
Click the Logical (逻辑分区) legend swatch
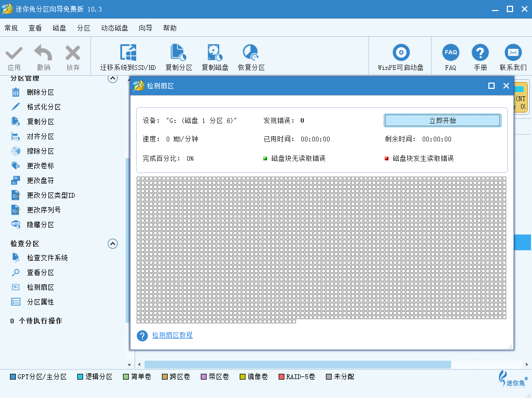click(80, 376)
